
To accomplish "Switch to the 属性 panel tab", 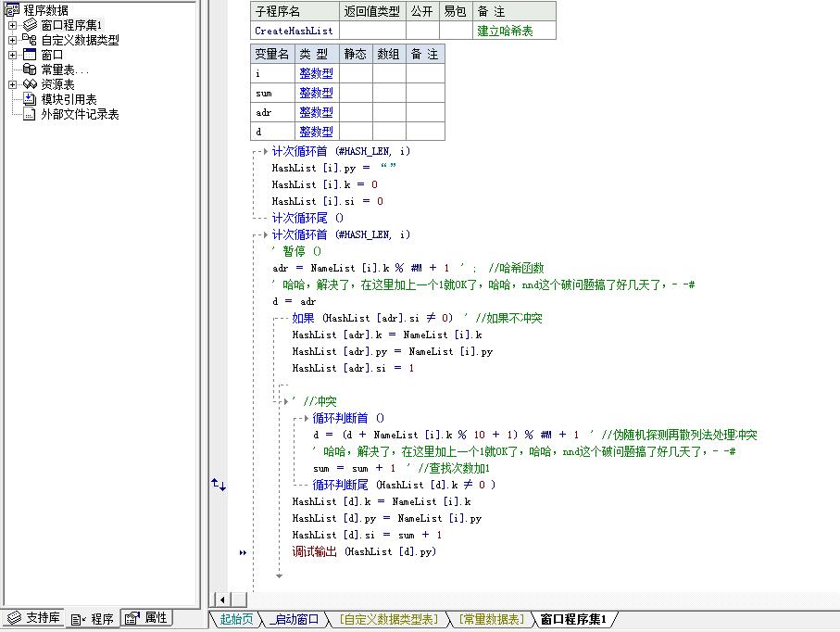I will pyautogui.click(x=146, y=617).
